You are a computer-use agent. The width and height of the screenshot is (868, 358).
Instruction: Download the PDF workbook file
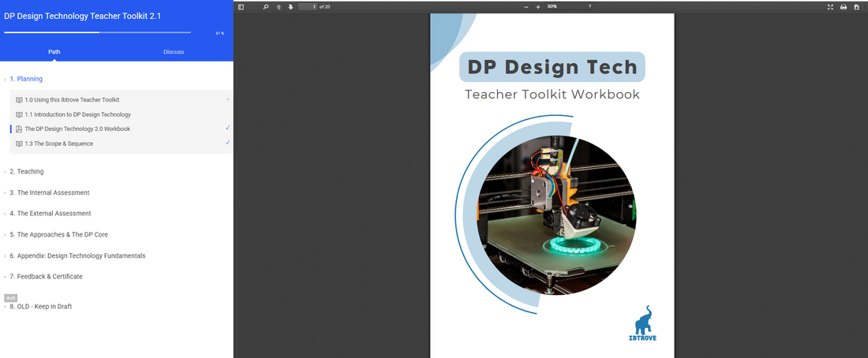(x=856, y=7)
